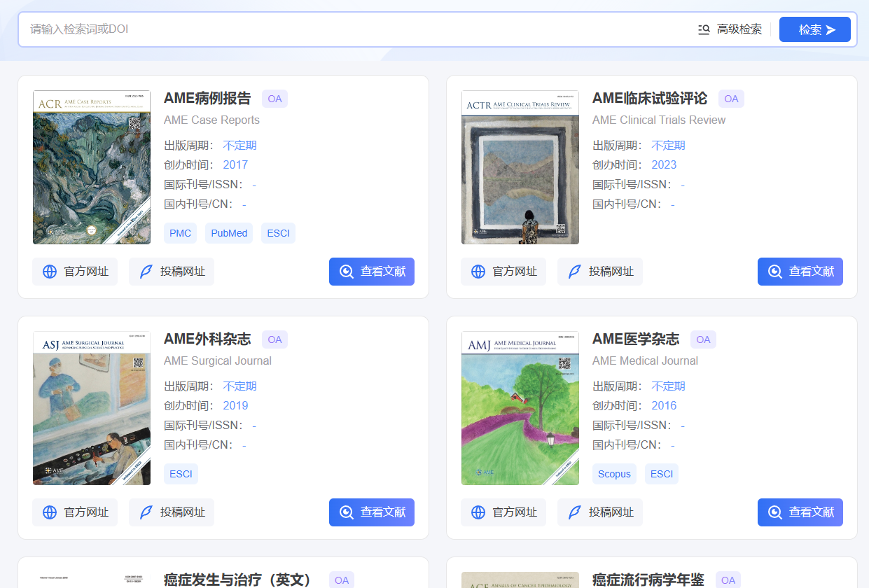Click the OA badge beside AME外科杂志

[274, 339]
